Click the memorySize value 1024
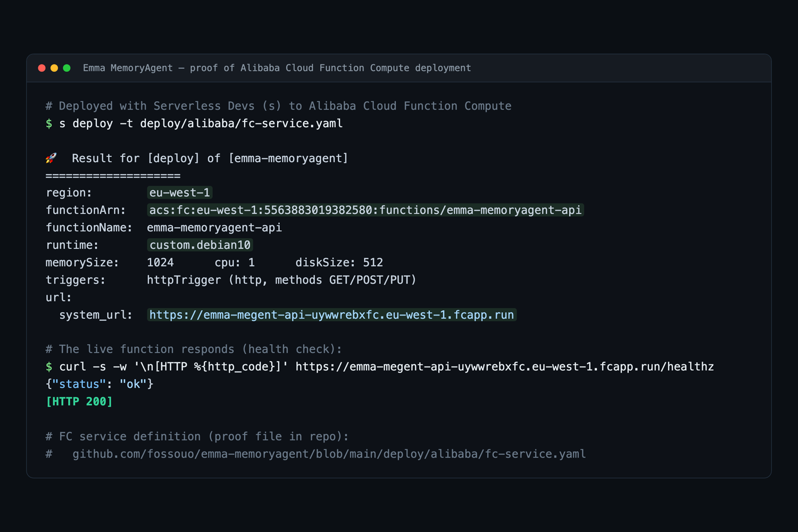The height and width of the screenshot is (532, 798). (160, 263)
